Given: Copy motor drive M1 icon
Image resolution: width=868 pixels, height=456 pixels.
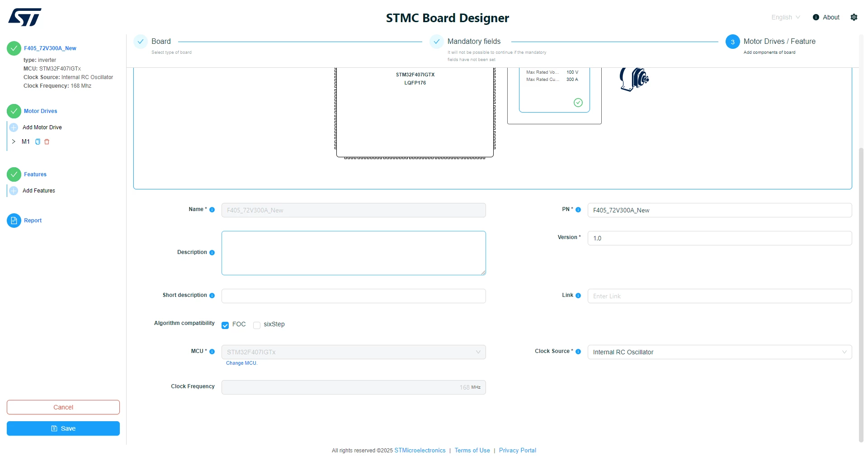Looking at the screenshot, I should tap(38, 142).
